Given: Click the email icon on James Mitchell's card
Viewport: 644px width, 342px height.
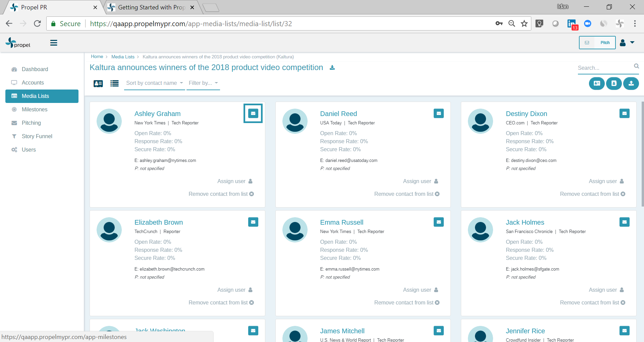Looking at the screenshot, I should 439,331.
